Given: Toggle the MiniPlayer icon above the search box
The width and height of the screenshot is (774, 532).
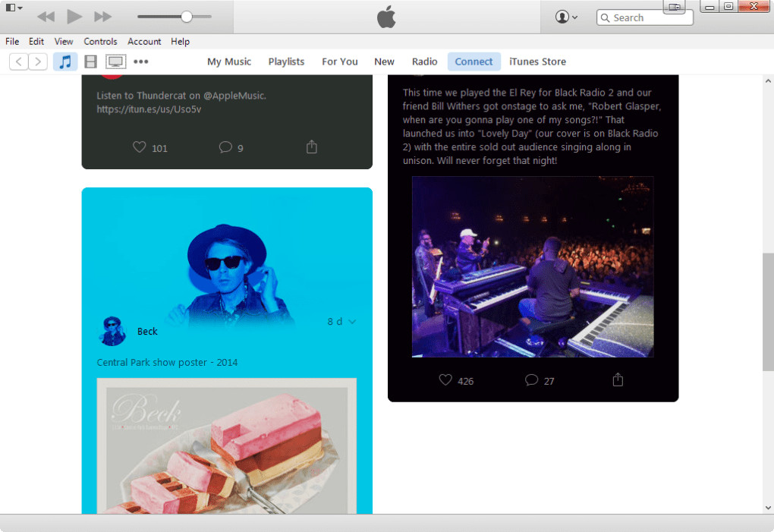Looking at the screenshot, I should pos(675,6).
